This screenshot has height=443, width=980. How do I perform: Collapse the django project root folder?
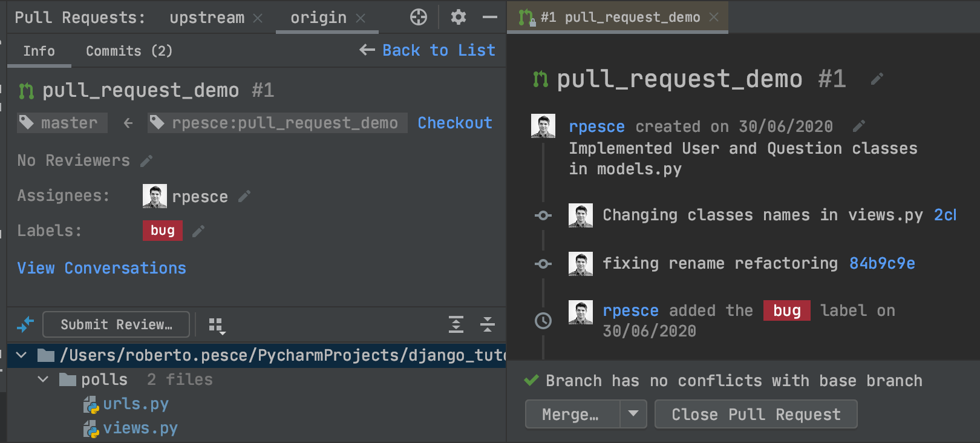pos(22,355)
